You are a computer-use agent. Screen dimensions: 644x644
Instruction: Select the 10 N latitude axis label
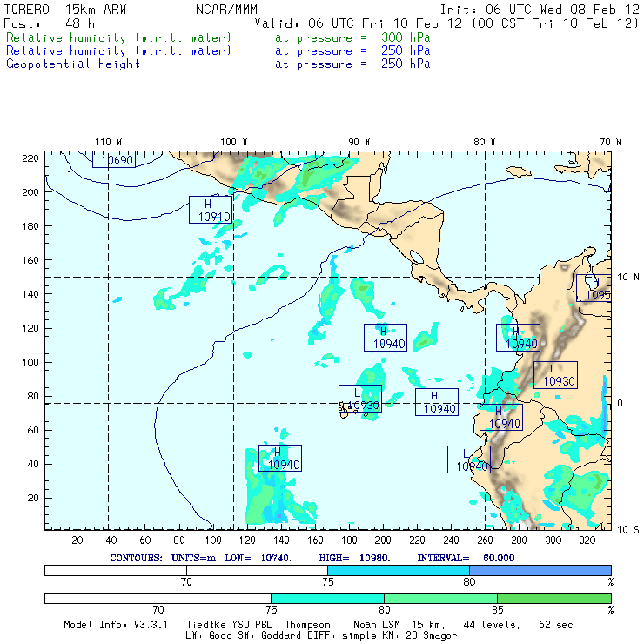point(625,277)
